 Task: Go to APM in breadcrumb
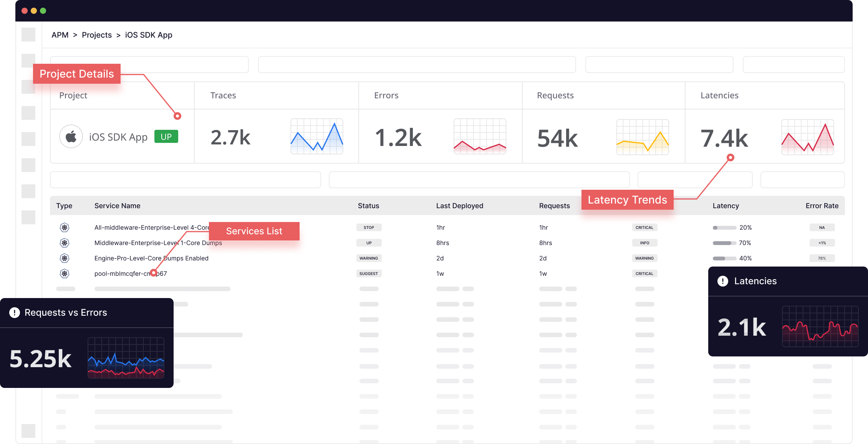point(60,35)
